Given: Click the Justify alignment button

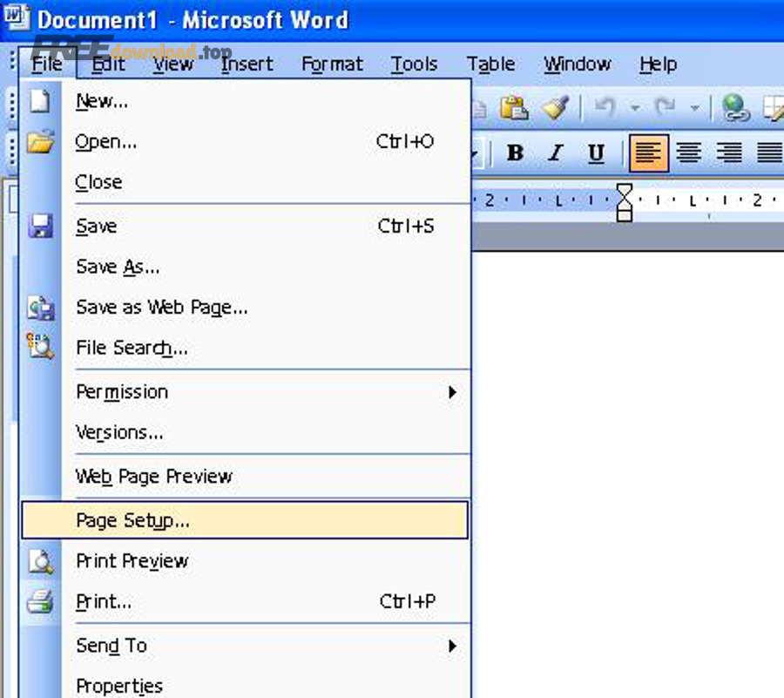Looking at the screenshot, I should click(x=769, y=153).
